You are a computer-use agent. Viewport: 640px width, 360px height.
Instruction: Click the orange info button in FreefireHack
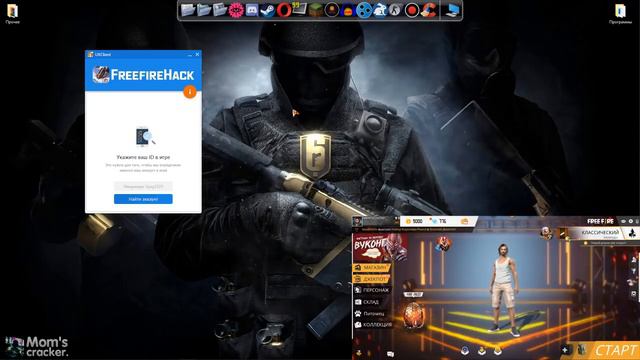189,92
